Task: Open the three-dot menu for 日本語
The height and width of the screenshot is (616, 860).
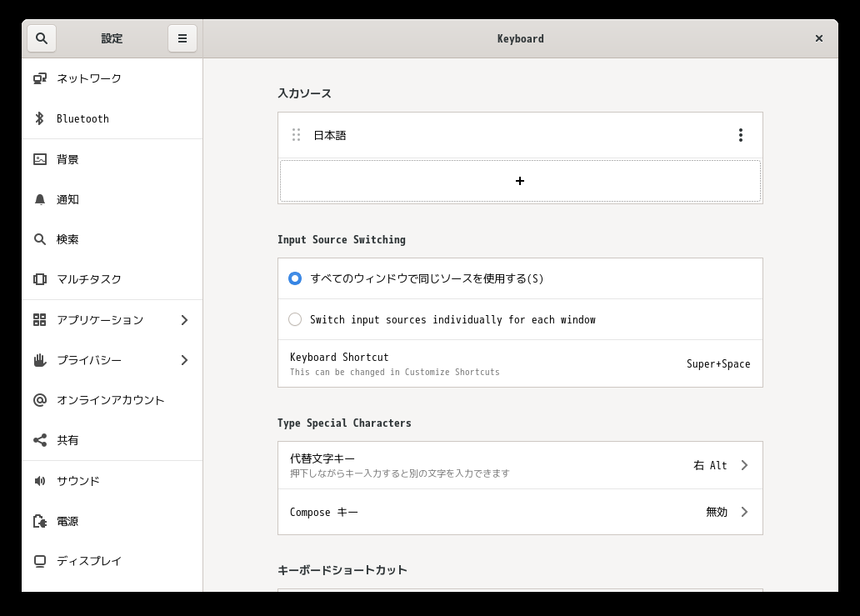Action: coord(740,135)
